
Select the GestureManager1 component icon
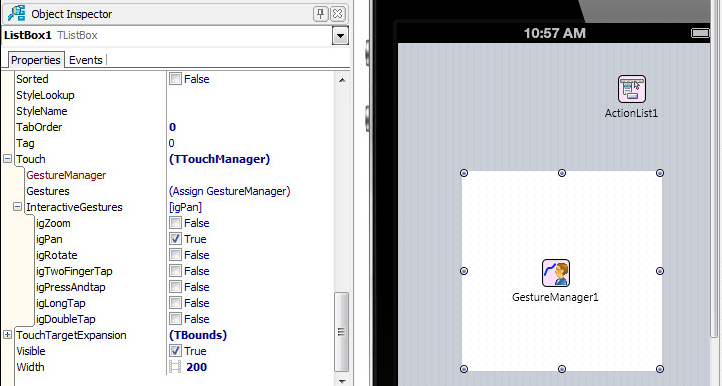click(556, 273)
